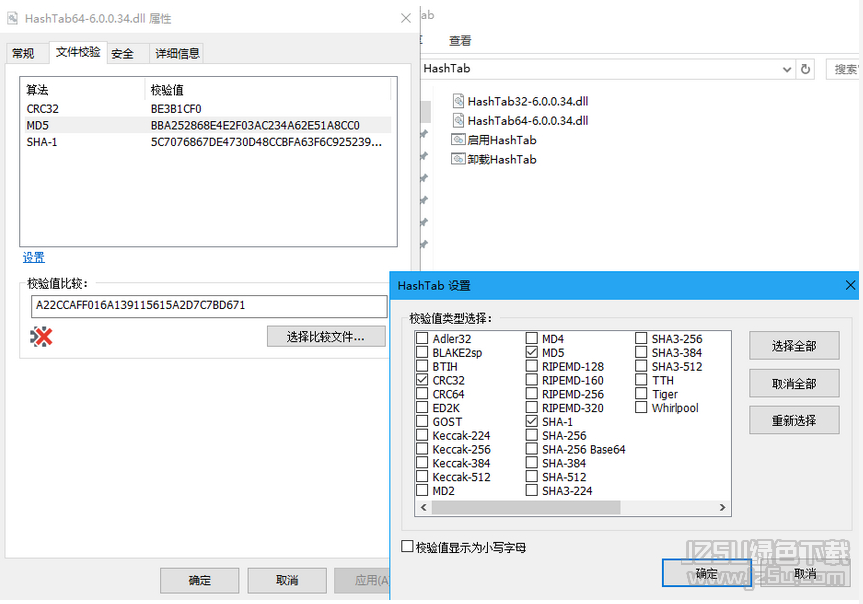The height and width of the screenshot is (604, 863).
Task: Select the 文件校验 tab
Action: 78,52
